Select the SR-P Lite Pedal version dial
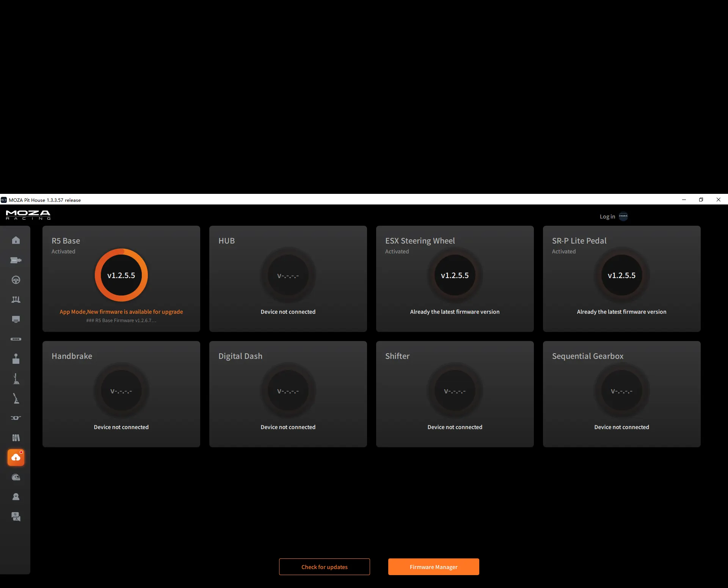 pyautogui.click(x=622, y=275)
